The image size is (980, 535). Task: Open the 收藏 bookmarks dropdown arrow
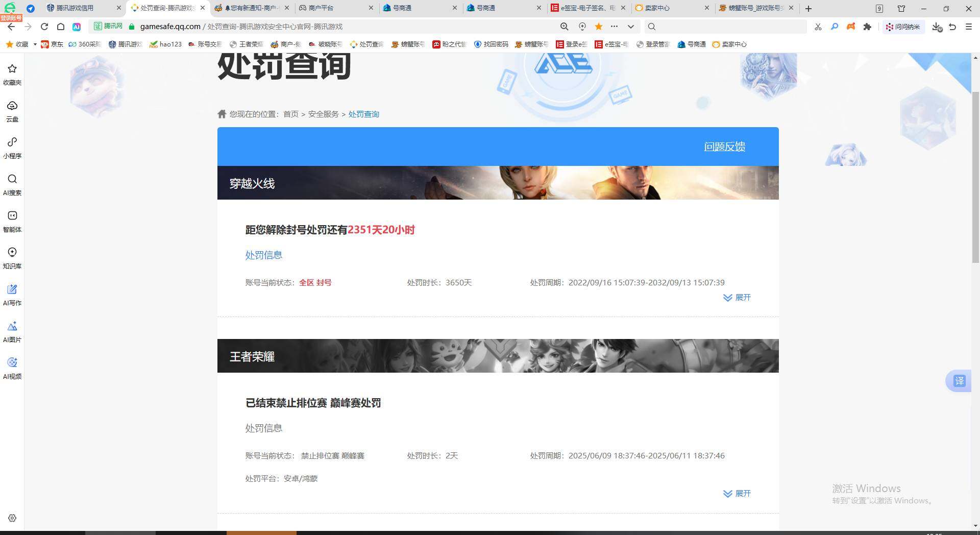point(34,44)
